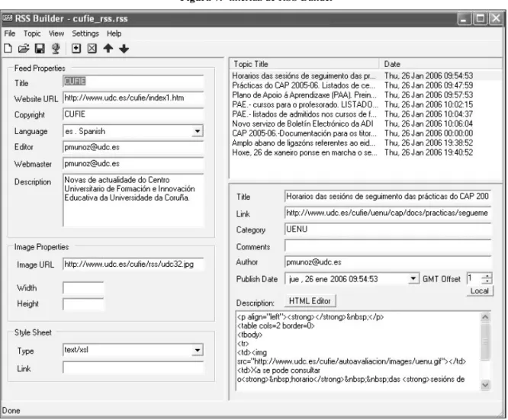Open the View menu
The image size is (508, 420).
click(x=56, y=34)
